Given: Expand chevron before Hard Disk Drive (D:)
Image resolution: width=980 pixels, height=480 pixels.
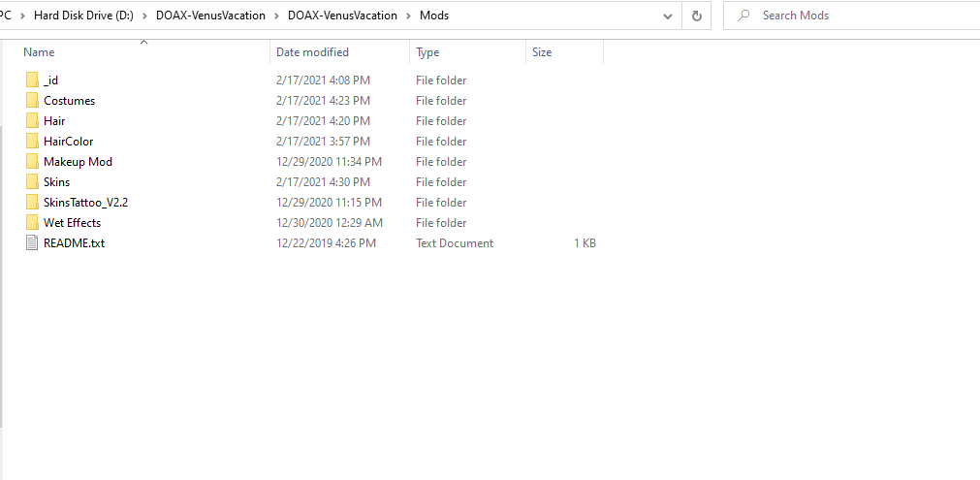Looking at the screenshot, I should point(22,16).
